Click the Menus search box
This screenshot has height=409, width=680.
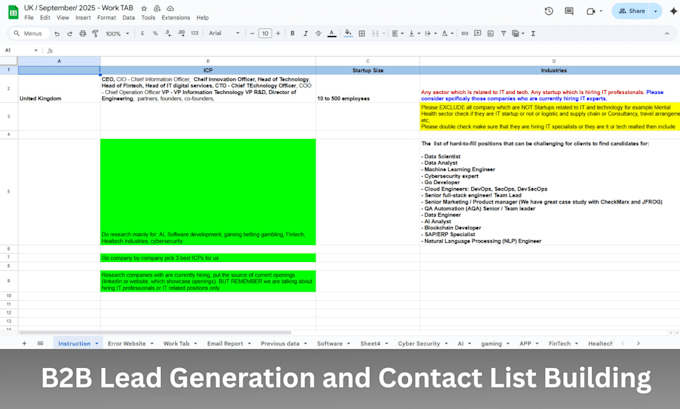click(29, 33)
